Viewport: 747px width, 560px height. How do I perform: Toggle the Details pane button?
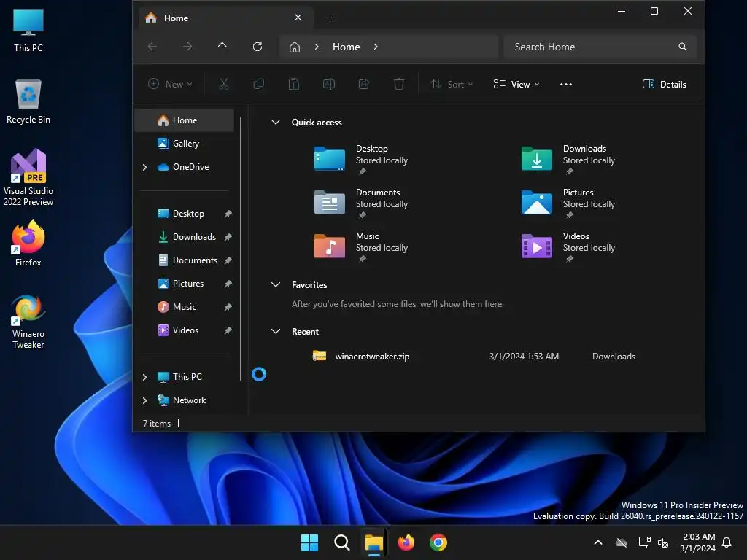(664, 85)
